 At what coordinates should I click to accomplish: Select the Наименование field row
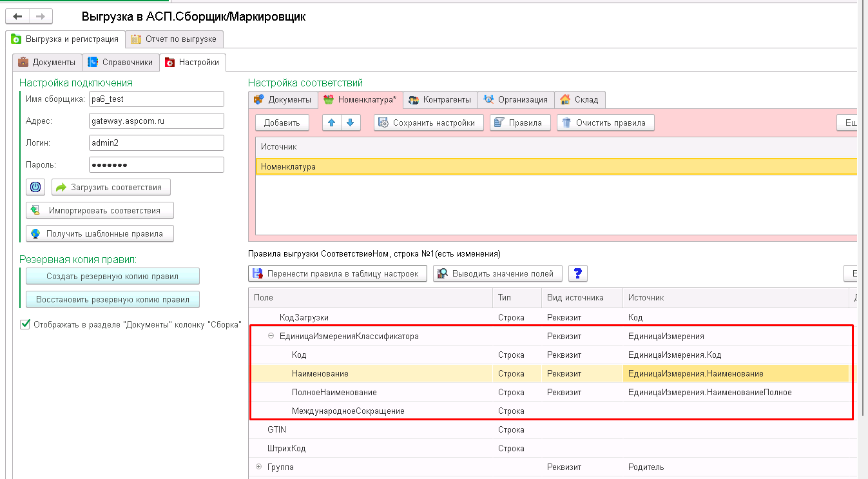[x=552, y=373]
